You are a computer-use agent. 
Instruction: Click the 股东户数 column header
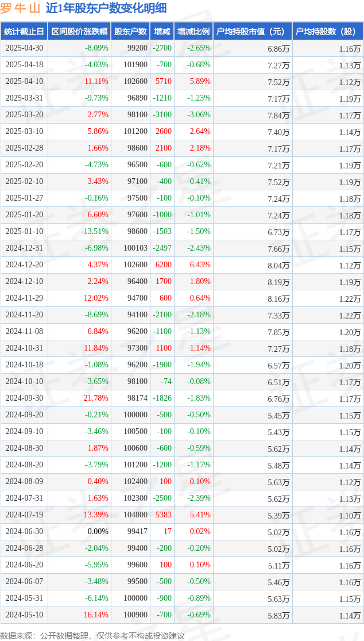pyautogui.click(x=130, y=32)
